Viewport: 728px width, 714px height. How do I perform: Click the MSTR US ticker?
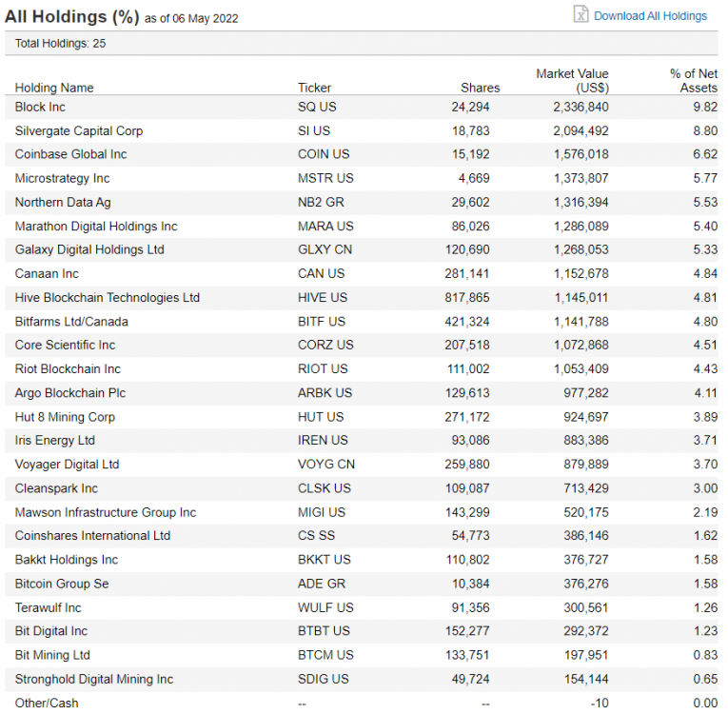coord(325,178)
